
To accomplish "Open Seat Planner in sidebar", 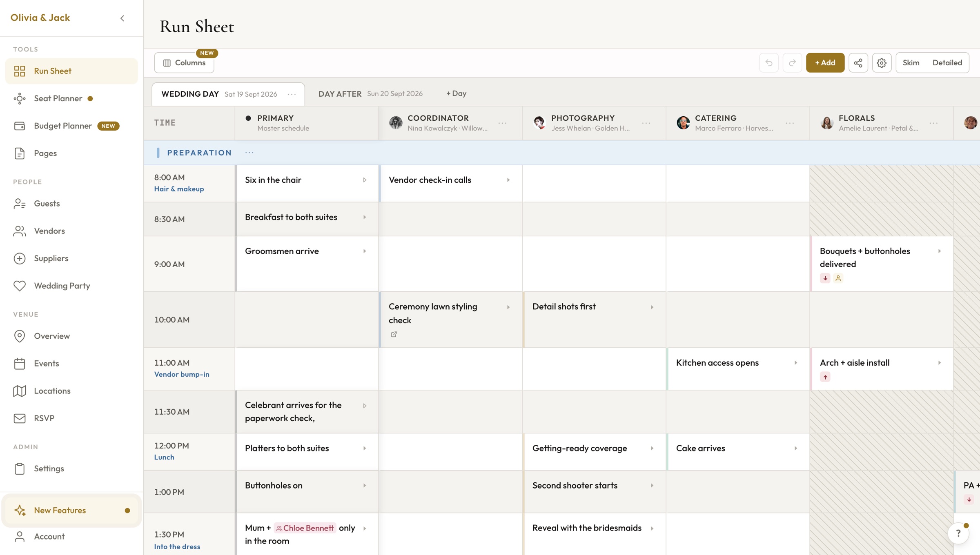I will tap(71, 98).
